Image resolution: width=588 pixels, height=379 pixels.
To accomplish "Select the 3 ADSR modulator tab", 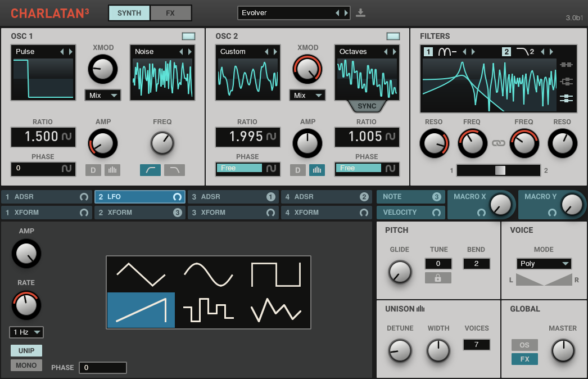I will click(233, 197).
